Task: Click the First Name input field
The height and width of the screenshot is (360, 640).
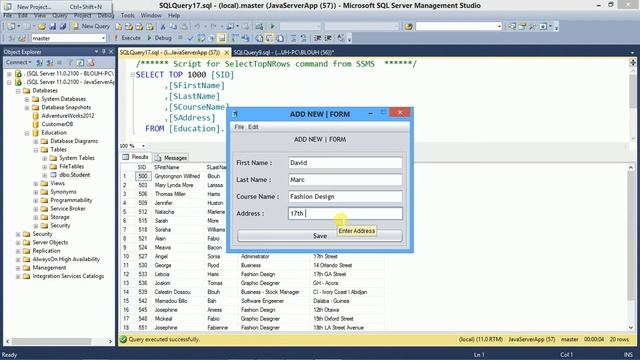Action: (x=345, y=163)
